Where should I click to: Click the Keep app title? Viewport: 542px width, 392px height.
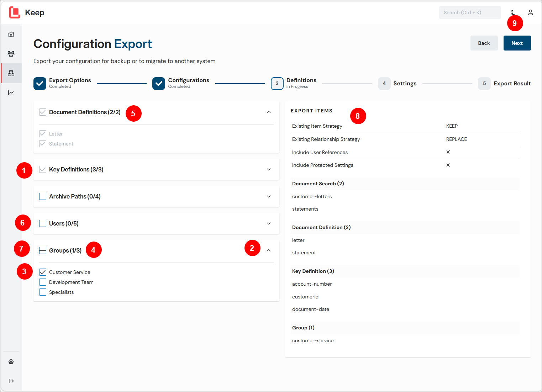point(35,12)
